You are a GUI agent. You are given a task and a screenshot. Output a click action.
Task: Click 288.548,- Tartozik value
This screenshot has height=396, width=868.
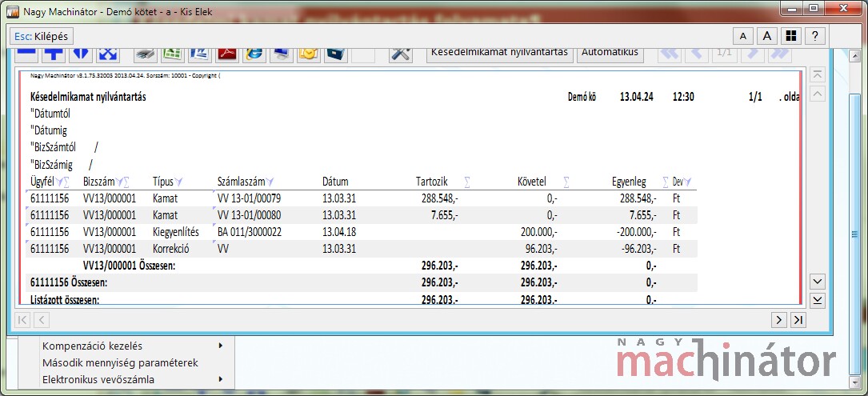[x=439, y=198]
